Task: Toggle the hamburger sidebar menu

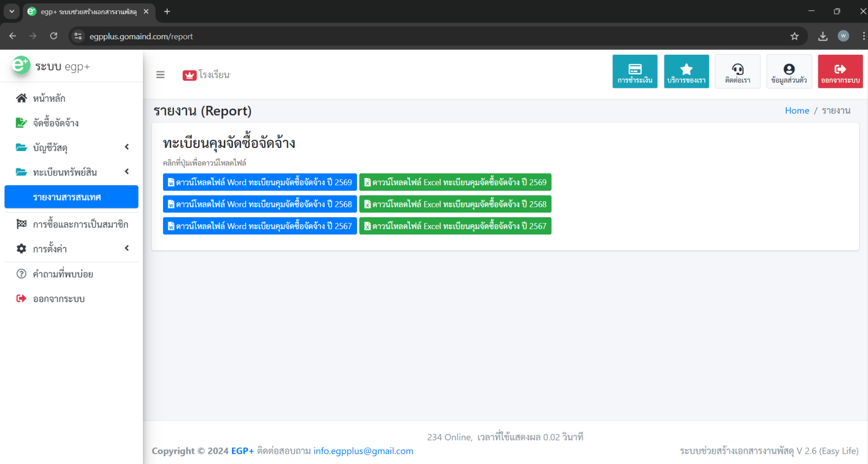Action: 160,74
